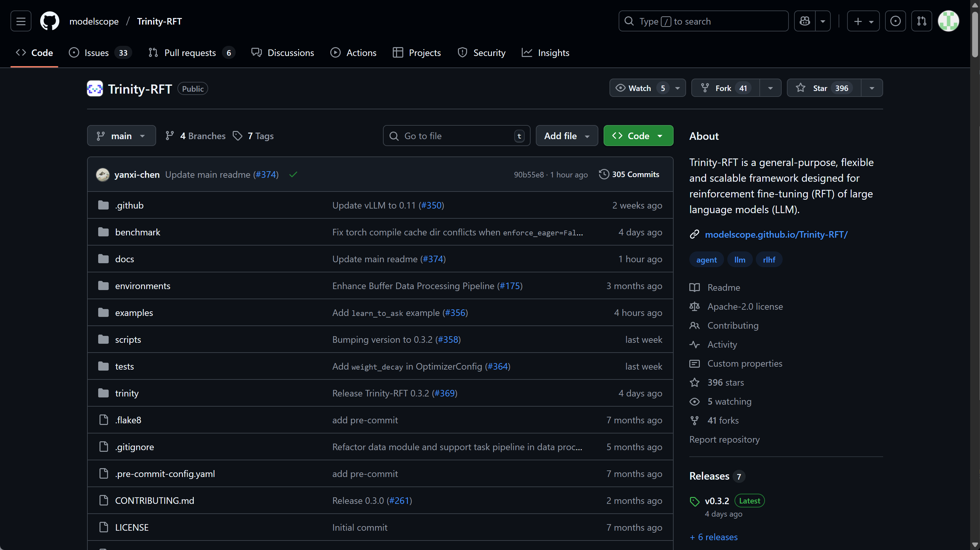This screenshot has height=550, width=980.
Task: Open the environments folder
Action: 143,286
